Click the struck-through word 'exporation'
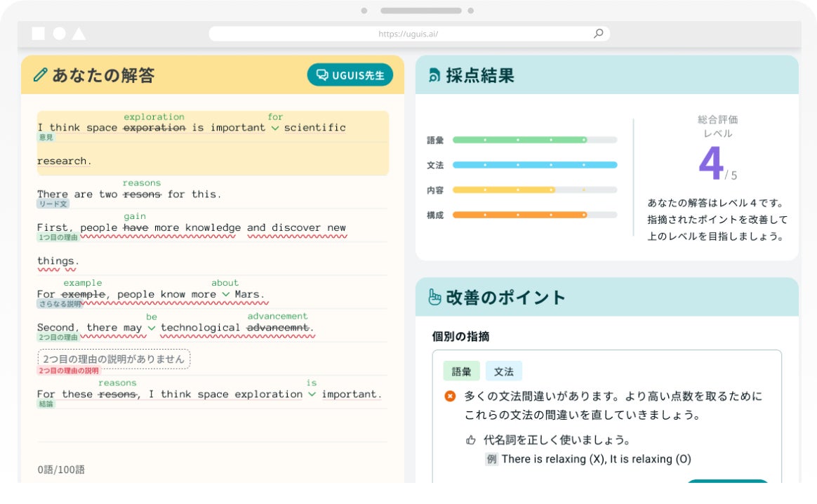Viewport: 817px width, 504px height. 154,128
